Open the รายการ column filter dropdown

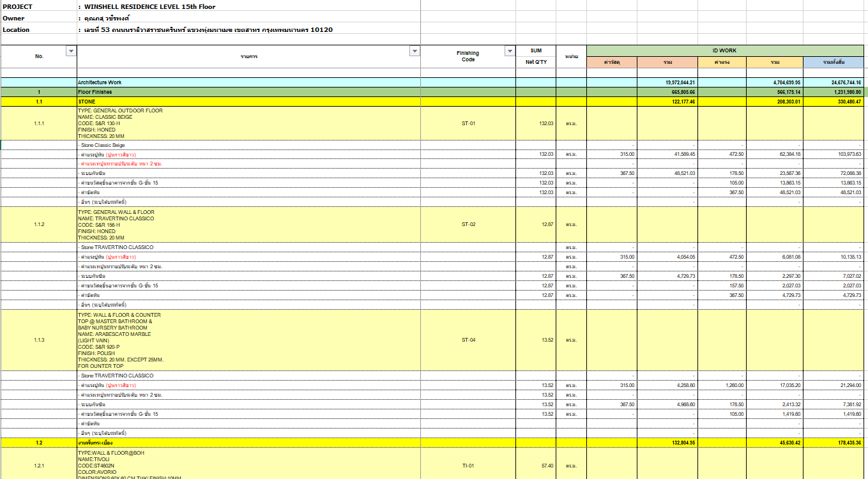[415, 51]
